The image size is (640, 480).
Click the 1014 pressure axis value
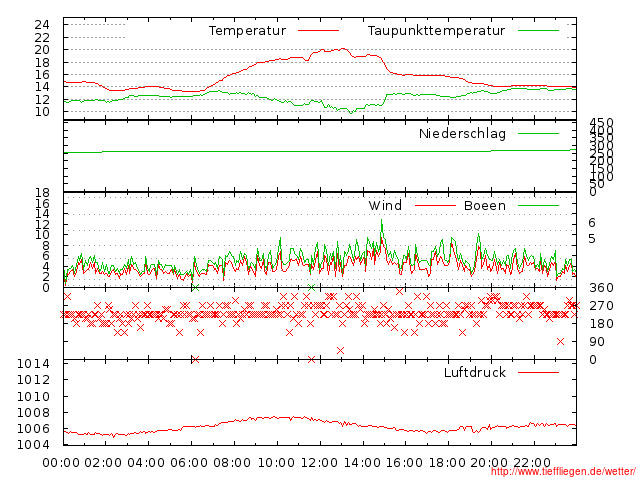[x=33, y=364]
